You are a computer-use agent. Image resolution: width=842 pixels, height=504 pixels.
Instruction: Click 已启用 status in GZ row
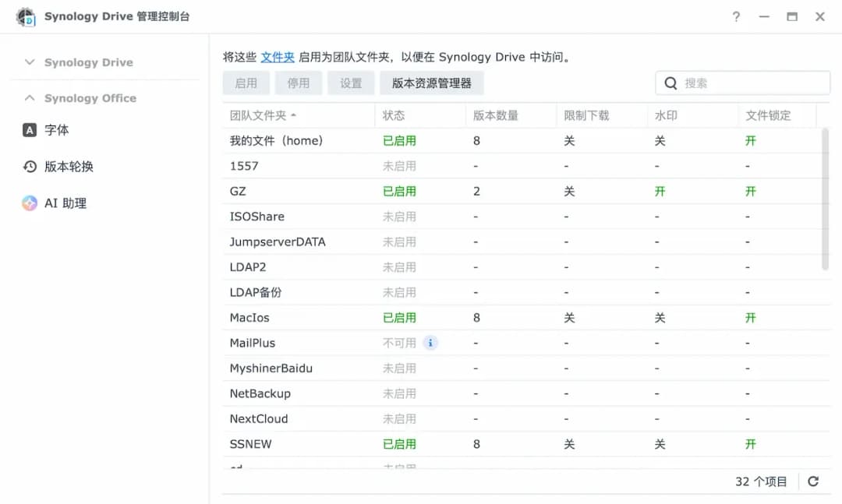pyautogui.click(x=399, y=191)
